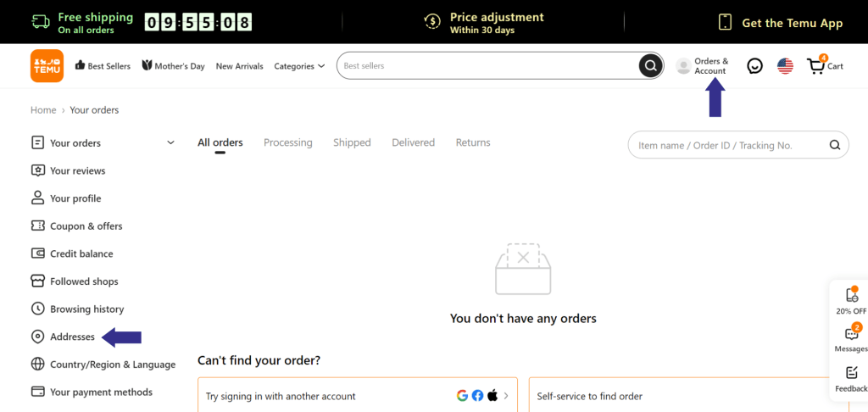Click the Your orders list icon
Screen dimensions: 868x412
pyautogui.click(x=37, y=143)
